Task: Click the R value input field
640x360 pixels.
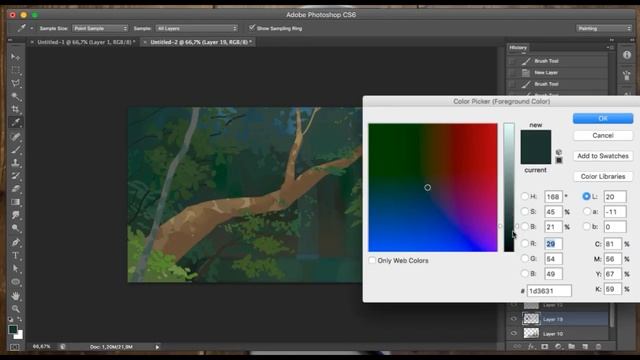Action: pos(553,244)
